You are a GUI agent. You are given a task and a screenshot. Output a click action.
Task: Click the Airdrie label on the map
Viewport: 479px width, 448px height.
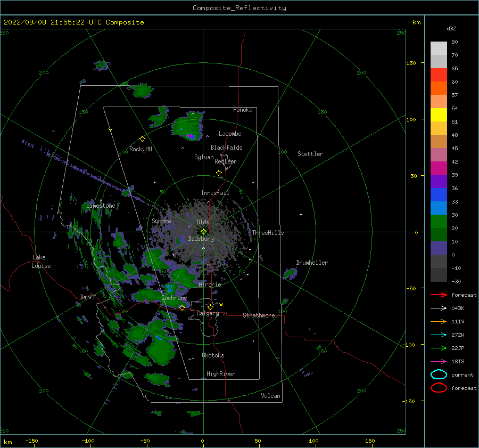pyautogui.click(x=210, y=284)
